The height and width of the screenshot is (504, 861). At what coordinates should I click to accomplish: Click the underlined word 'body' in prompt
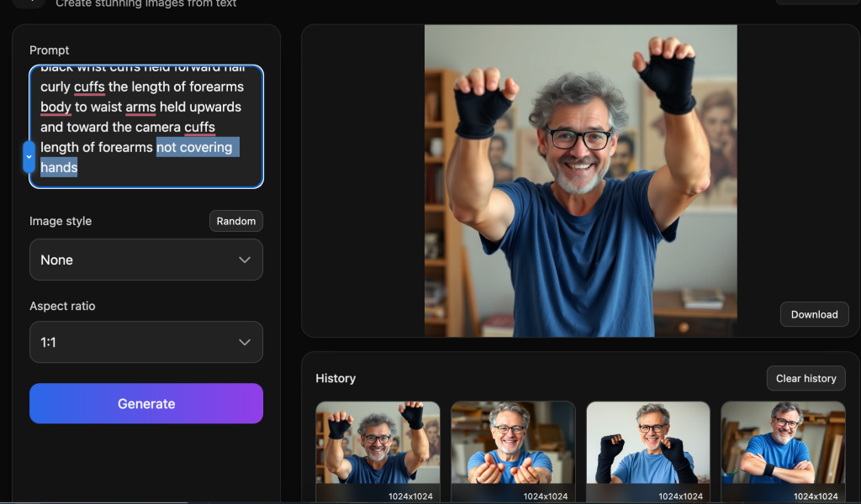click(55, 107)
